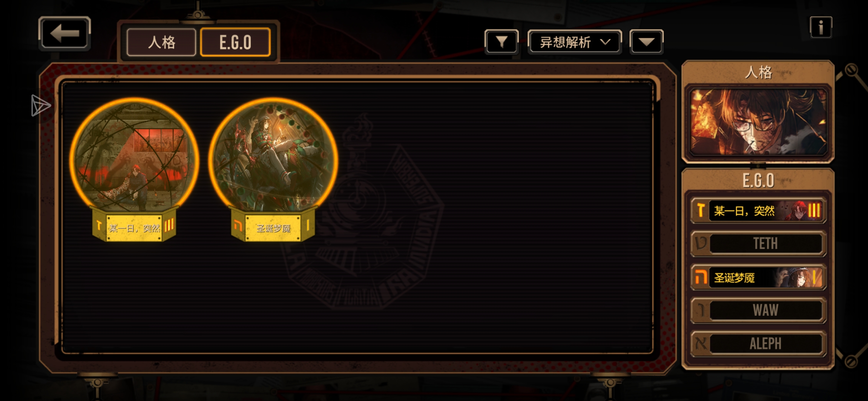This screenshot has height=401, width=868.
Task: Open the empty TETH slot
Action: [x=758, y=244]
